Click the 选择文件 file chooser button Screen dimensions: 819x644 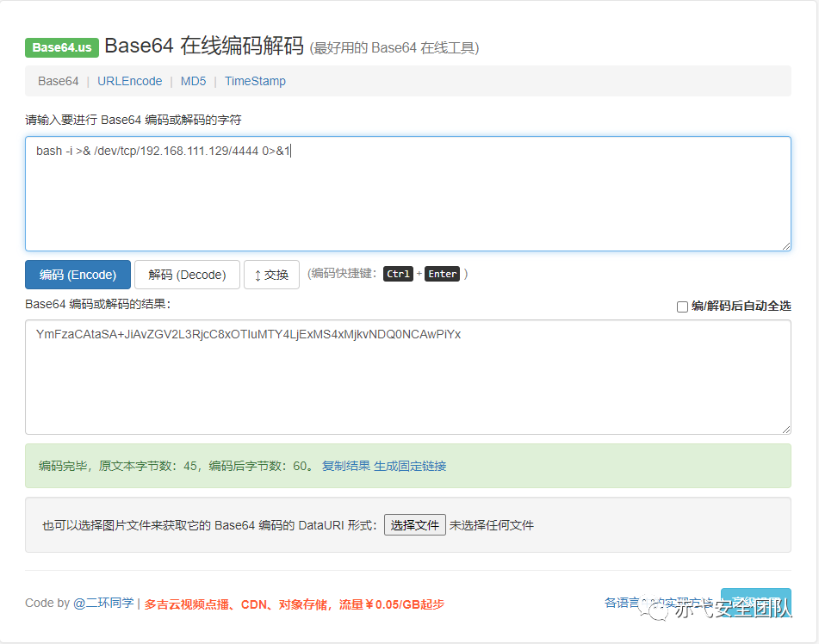pyautogui.click(x=415, y=525)
